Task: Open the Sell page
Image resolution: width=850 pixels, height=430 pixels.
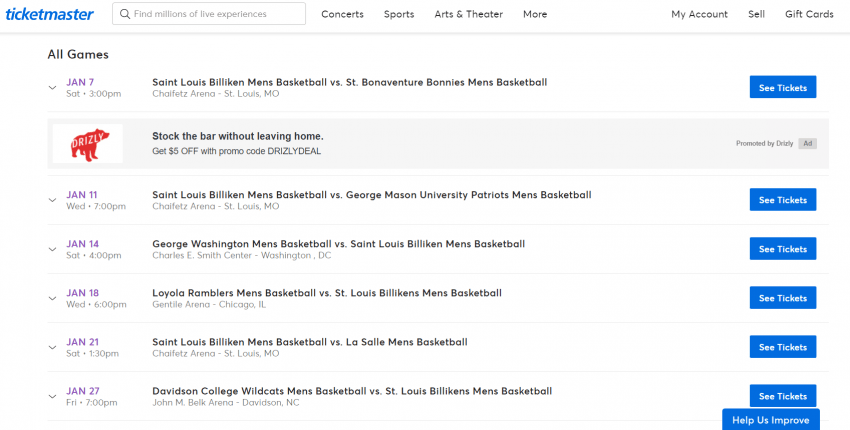Action: [756, 15]
